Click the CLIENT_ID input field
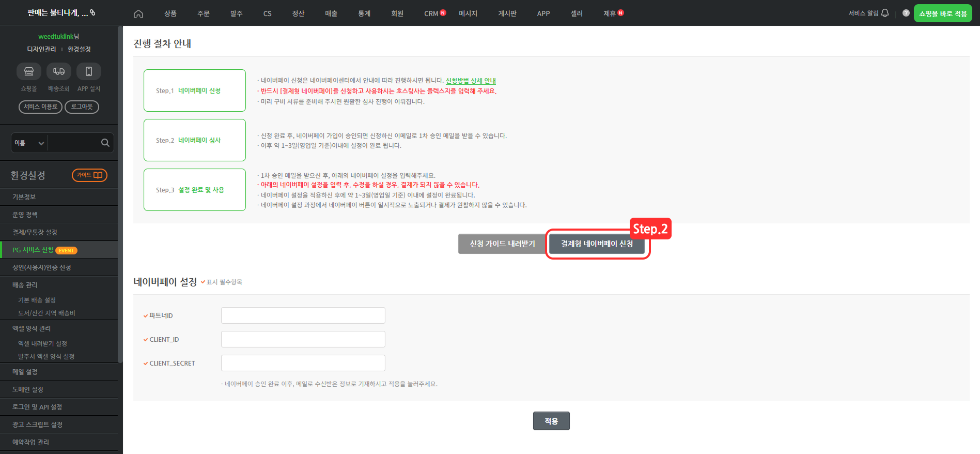The image size is (980, 454). coord(303,339)
